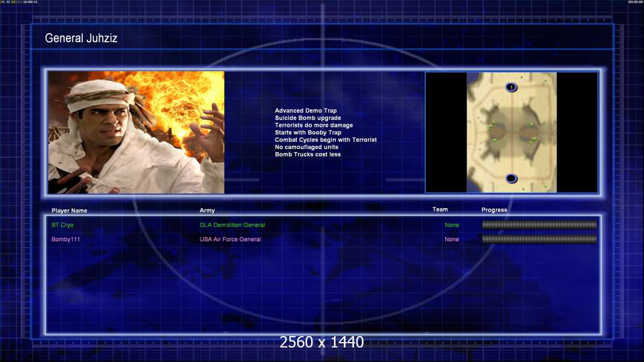Click the Progress column header
Viewport: 644px width, 362px height.
(494, 210)
